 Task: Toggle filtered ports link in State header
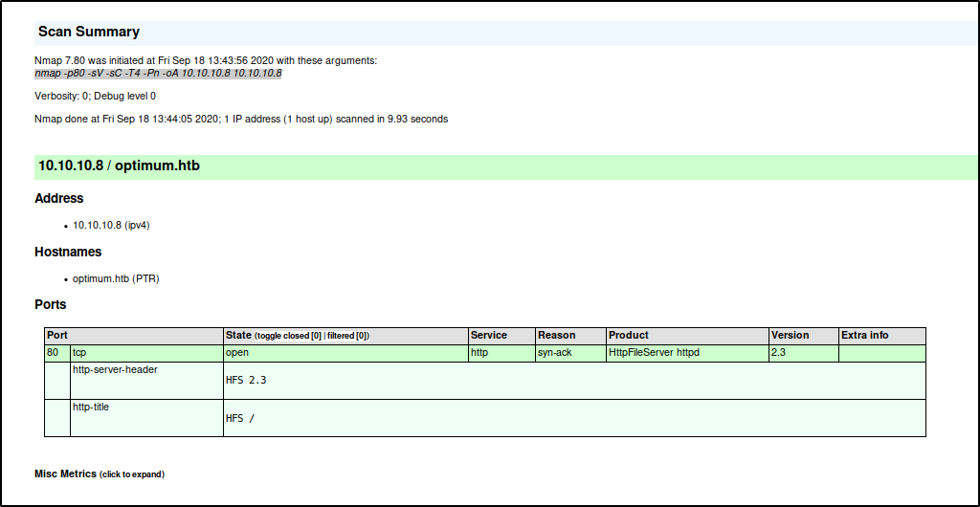(346, 336)
